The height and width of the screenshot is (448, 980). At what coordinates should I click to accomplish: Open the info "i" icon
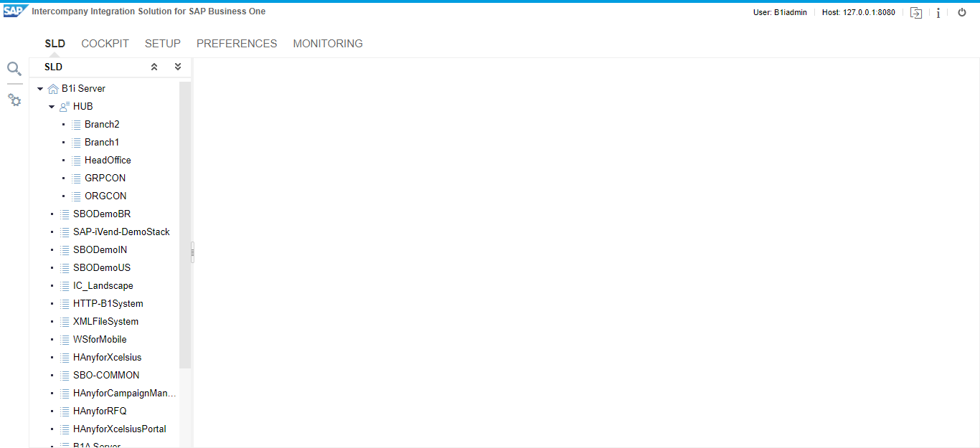[x=938, y=12]
